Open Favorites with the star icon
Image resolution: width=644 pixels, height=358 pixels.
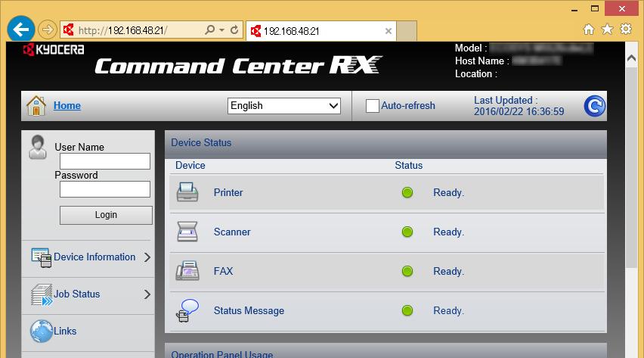point(607,30)
